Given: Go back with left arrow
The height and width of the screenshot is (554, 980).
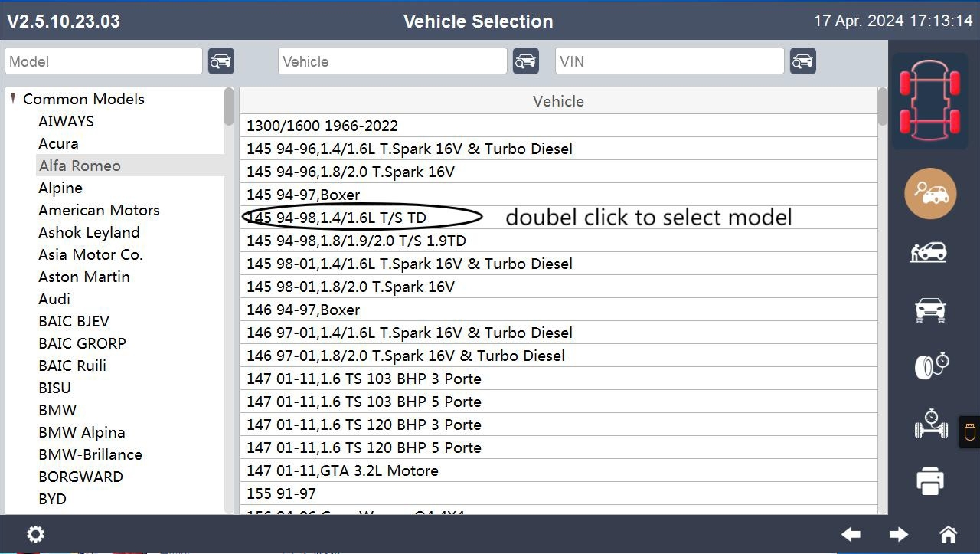Looking at the screenshot, I should coord(851,534).
